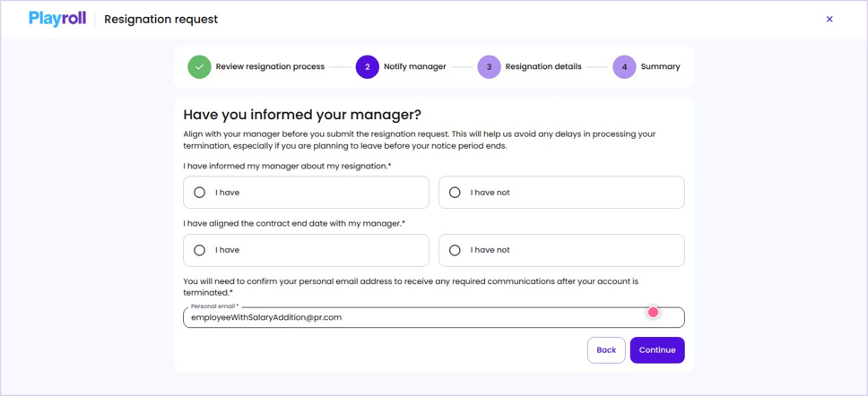This screenshot has width=868, height=396.
Task: Click the step 2 circle icon
Action: 368,67
